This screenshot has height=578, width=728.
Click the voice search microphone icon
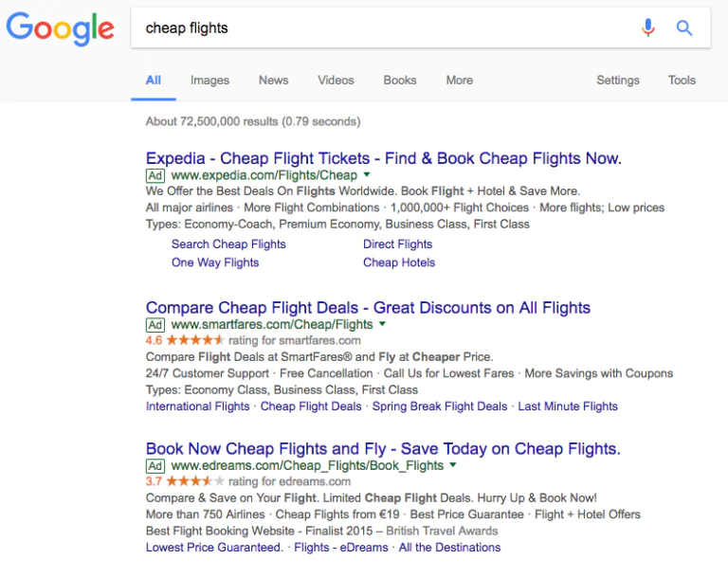(x=648, y=28)
